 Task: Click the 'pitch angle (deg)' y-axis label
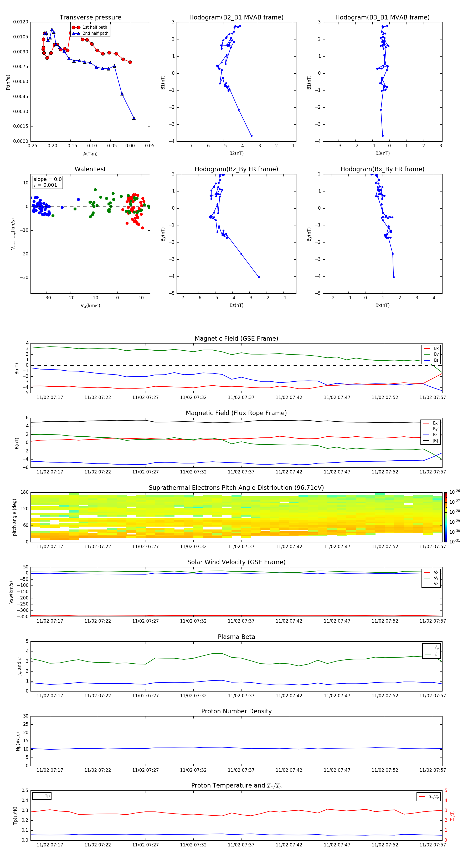tap(14, 517)
